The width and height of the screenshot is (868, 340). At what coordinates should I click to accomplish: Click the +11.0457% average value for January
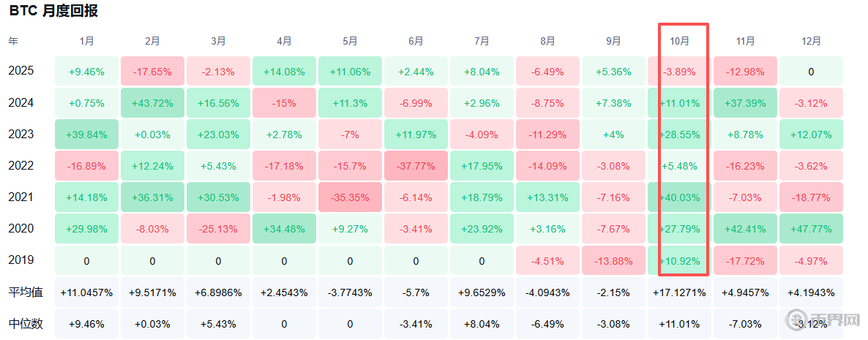click(x=86, y=292)
